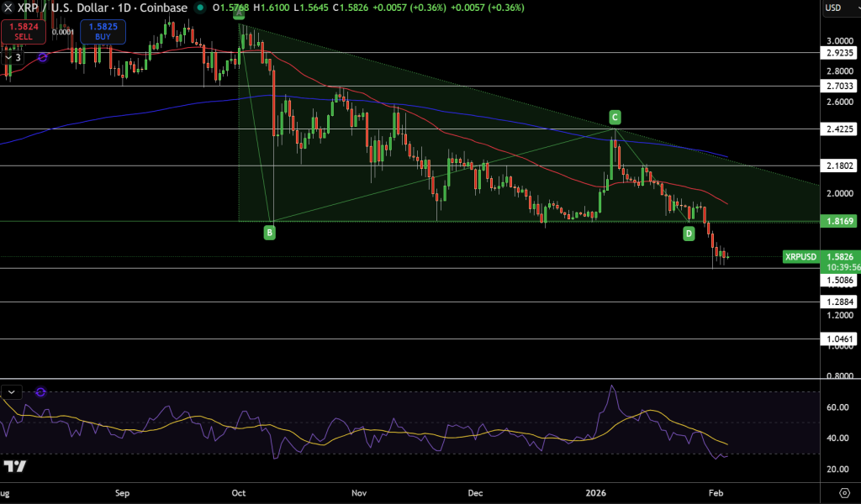This screenshot has height=504, width=861.
Task: Select point C of the drawn pattern
Action: tap(614, 118)
